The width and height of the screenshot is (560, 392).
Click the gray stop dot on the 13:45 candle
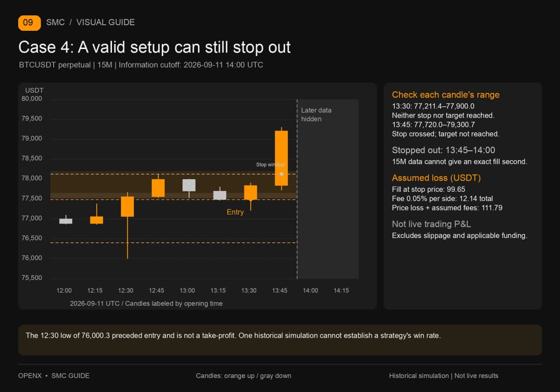click(281, 174)
